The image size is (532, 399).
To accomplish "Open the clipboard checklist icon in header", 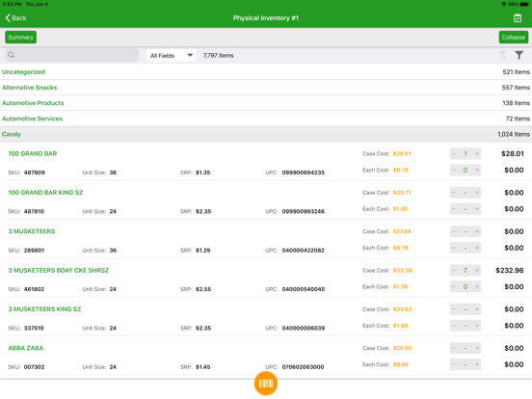I will (x=518, y=18).
